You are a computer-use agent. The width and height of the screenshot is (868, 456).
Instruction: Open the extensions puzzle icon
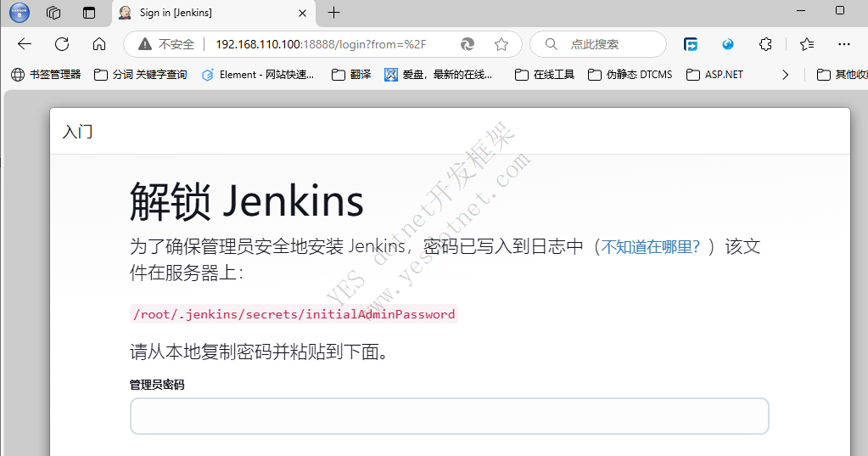tap(765, 44)
